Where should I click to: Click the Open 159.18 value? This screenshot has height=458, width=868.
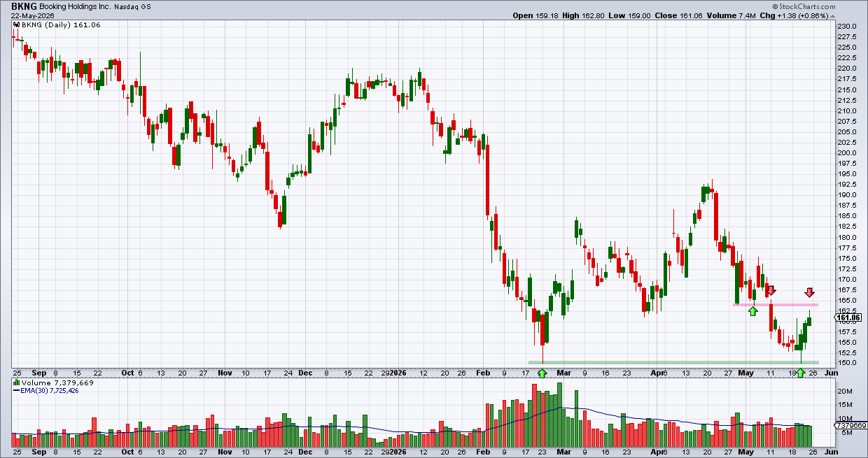point(536,15)
